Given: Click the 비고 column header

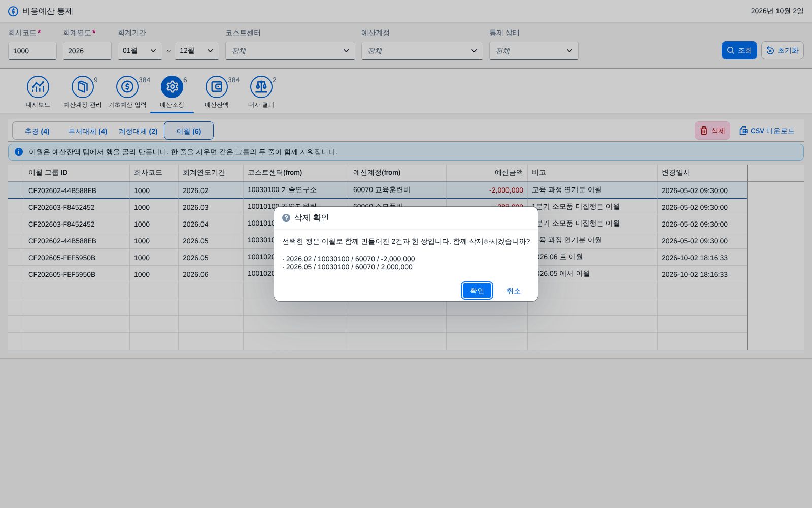Looking at the screenshot, I should click(593, 173).
